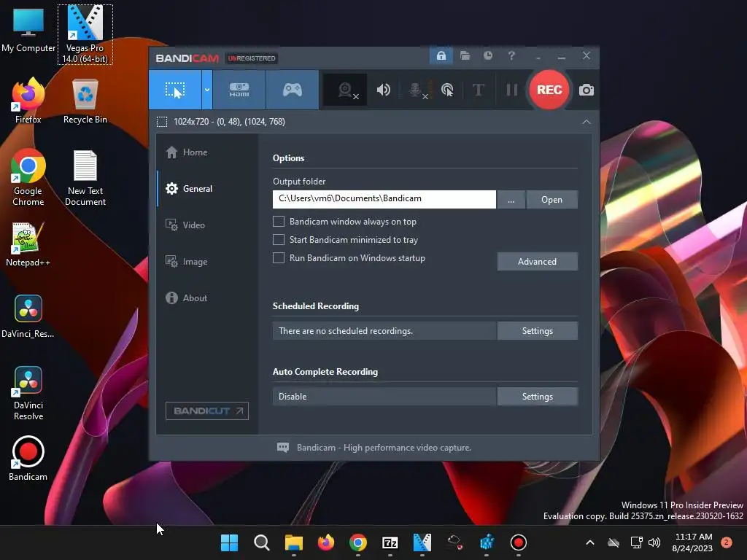The width and height of the screenshot is (747, 560).
Task: Open volume control in system tray
Action: [x=654, y=542]
